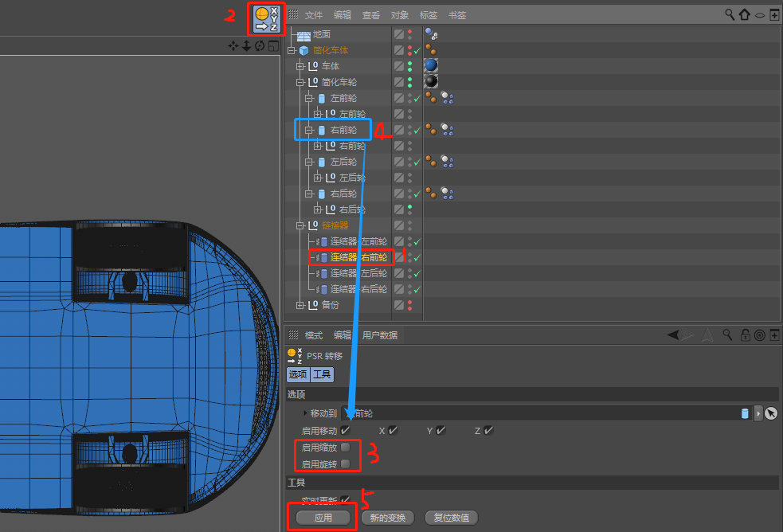Select the second blue-dot tag on the 左后轮 cylinder row

pos(447,161)
